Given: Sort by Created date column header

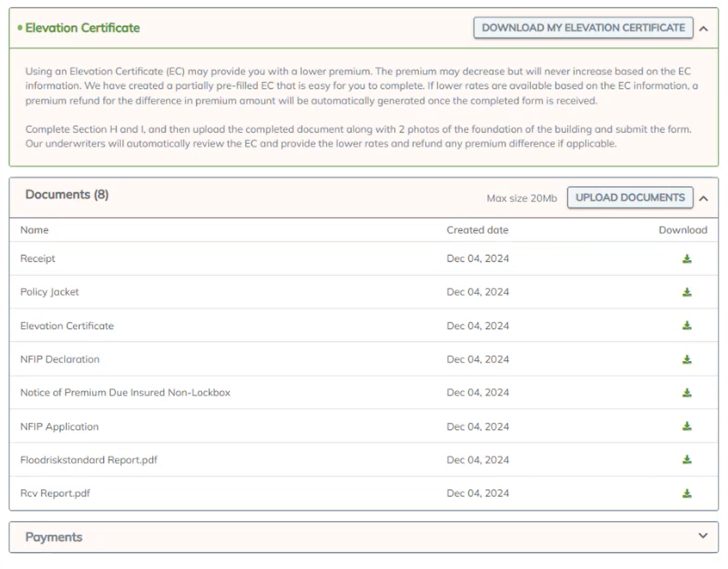Looking at the screenshot, I should tap(477, 230).
